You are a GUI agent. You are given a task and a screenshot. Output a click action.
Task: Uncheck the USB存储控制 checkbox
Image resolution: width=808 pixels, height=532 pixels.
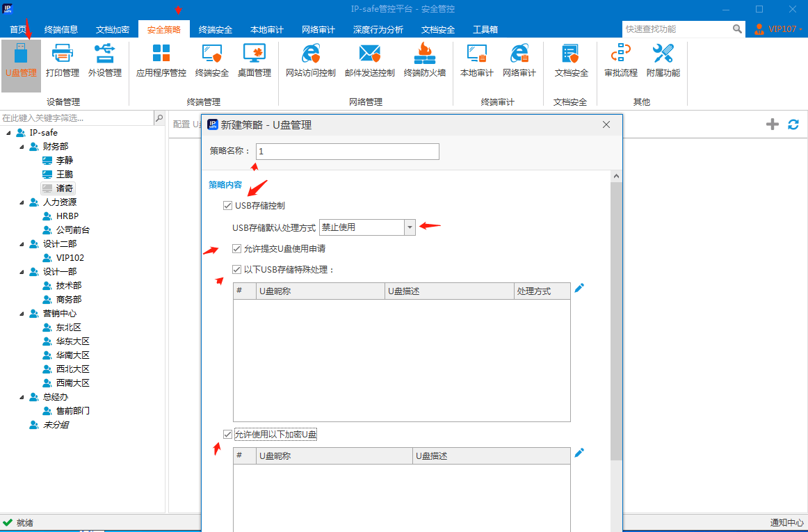point(227,206)
